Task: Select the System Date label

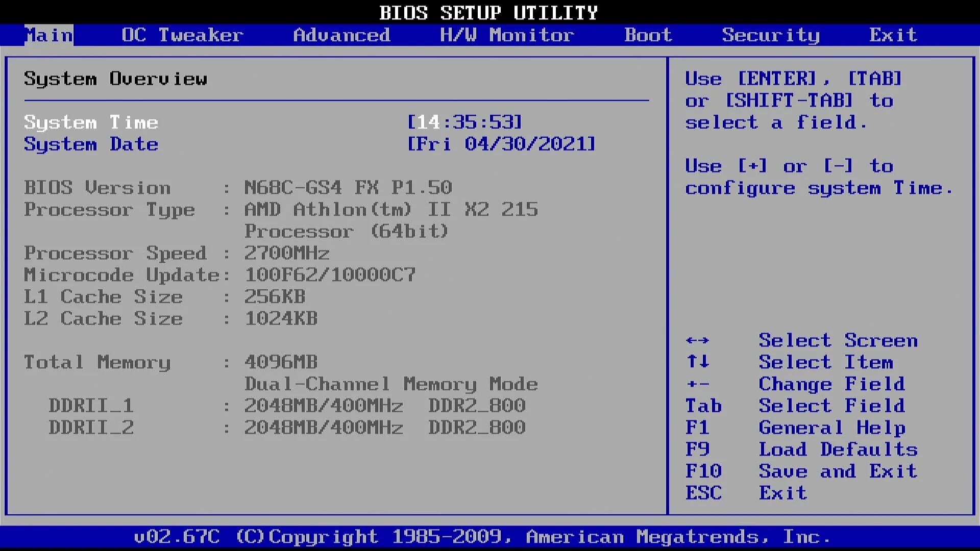Action: pos(91,144)
